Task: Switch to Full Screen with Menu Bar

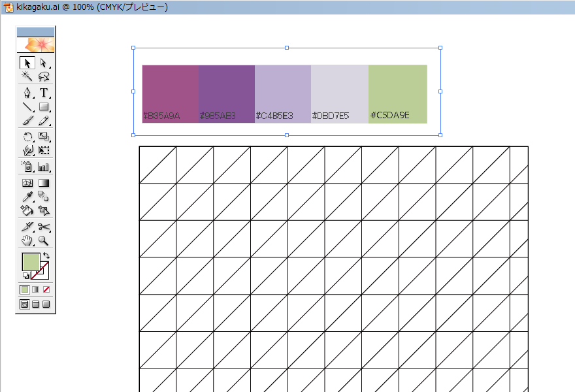Action: (x=35, y=304)
